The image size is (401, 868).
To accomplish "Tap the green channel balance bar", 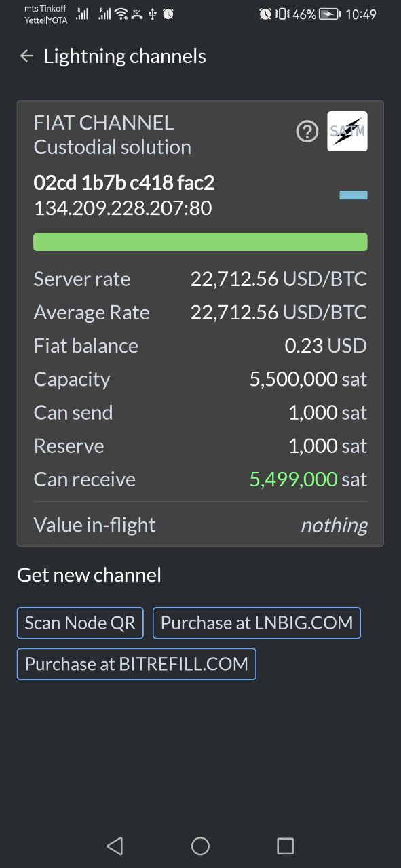I will coord(200,242).
